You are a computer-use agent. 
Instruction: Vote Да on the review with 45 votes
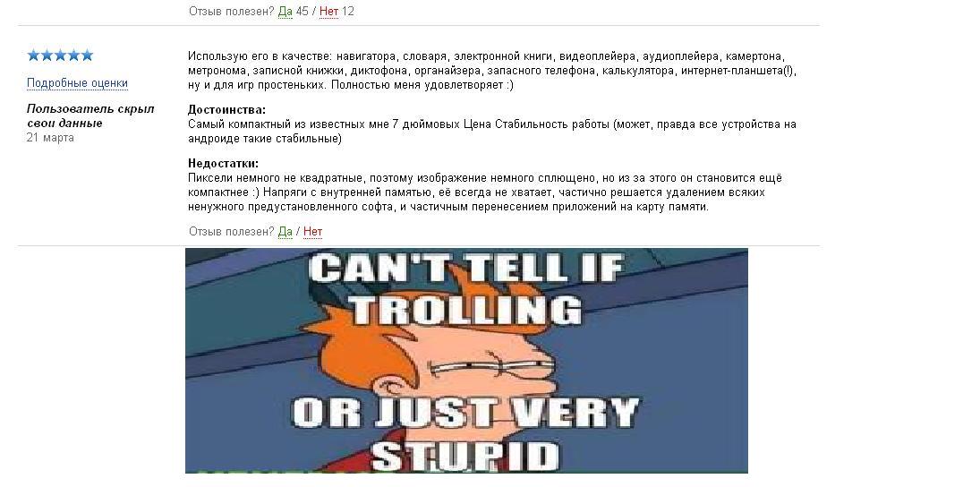coord(285,11)
